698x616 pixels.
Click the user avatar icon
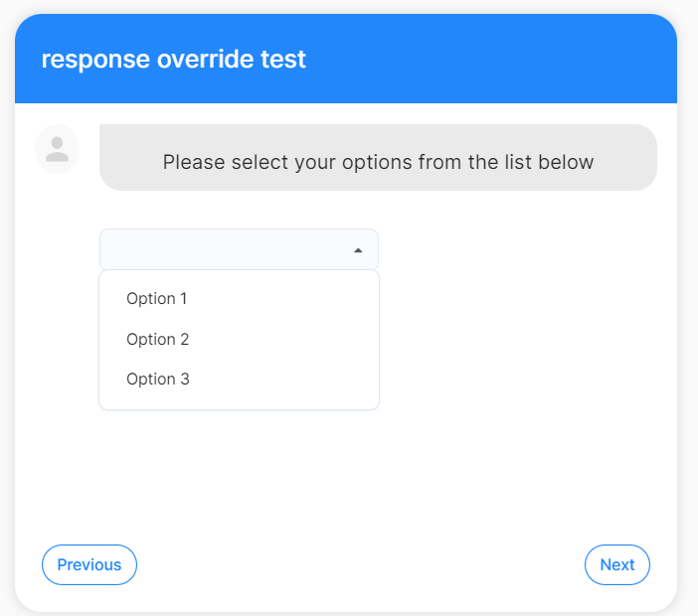coord(57,149)
